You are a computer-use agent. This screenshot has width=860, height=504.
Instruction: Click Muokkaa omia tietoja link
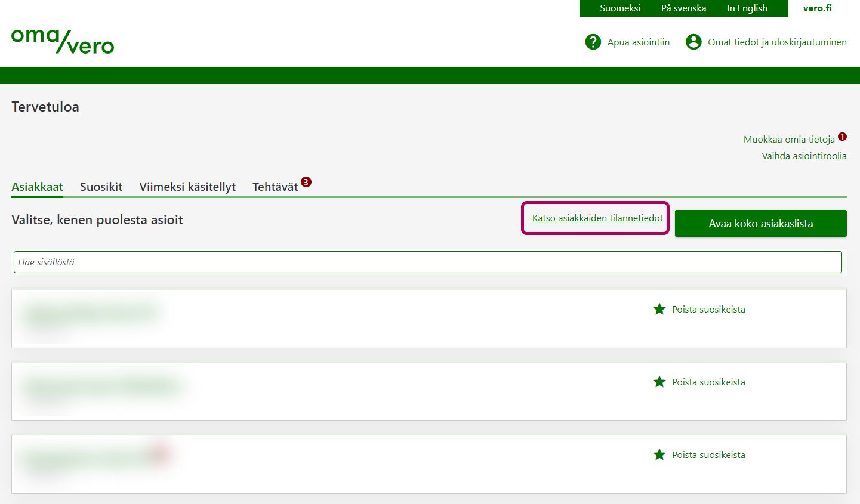click(789, 139)
